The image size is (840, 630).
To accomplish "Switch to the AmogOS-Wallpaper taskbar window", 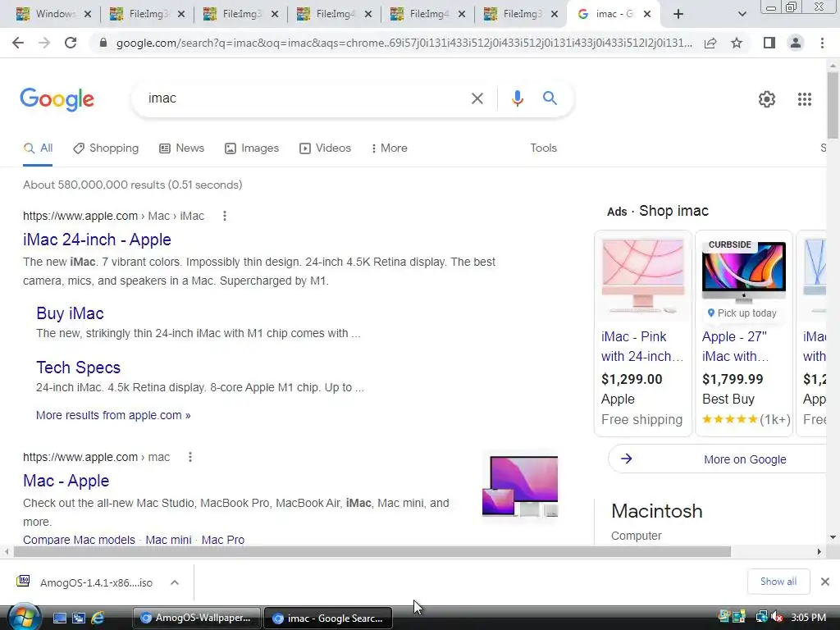I will click(x=197, y=618).
